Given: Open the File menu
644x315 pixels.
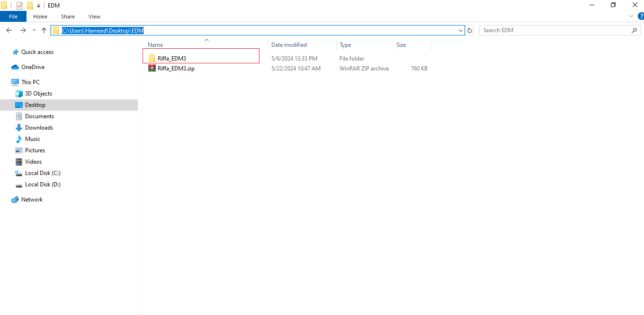Looking at the screenshot, I should click(13, 17).
